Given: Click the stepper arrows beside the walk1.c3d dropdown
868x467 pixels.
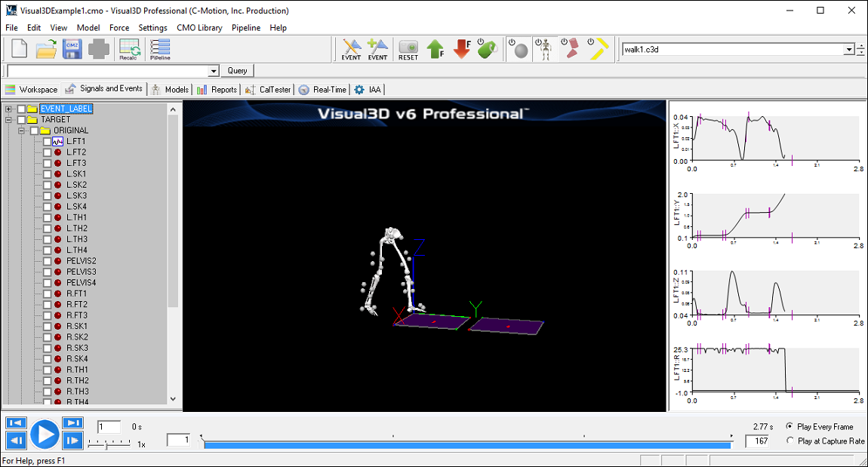Looking at the screenshot, I should pos(860,49).
